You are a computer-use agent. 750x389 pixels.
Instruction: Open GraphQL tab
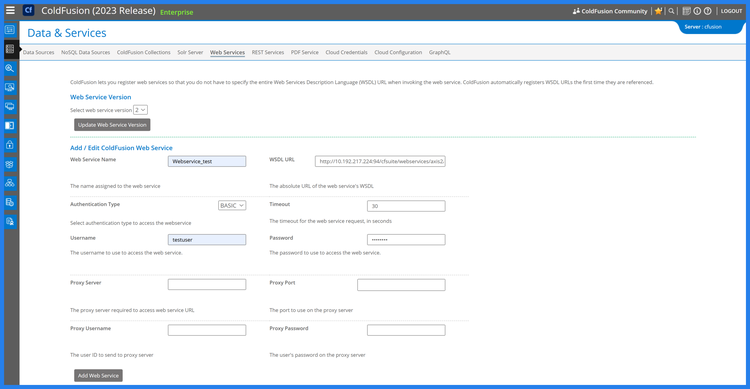point(440,52)
